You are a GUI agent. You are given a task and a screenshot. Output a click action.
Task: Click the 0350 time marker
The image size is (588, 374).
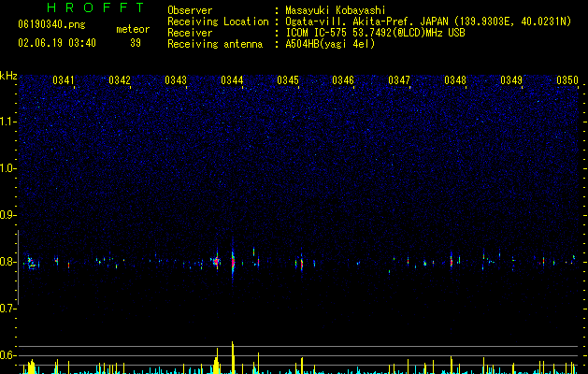pos(567,80)
